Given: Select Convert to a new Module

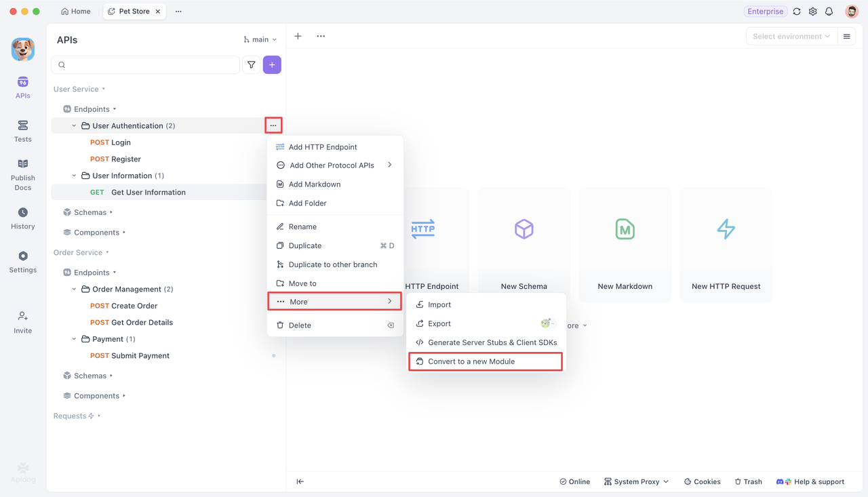Looking at the screenshot, I should (485, 361).
